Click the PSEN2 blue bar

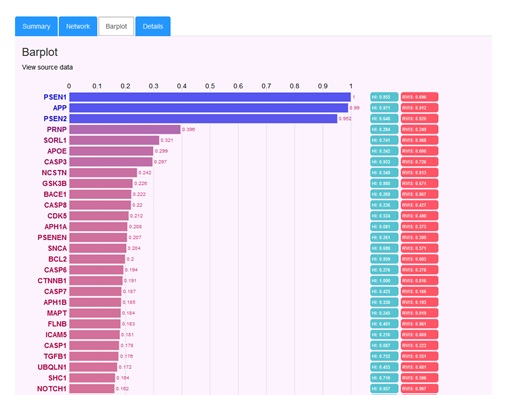(203, 119)
